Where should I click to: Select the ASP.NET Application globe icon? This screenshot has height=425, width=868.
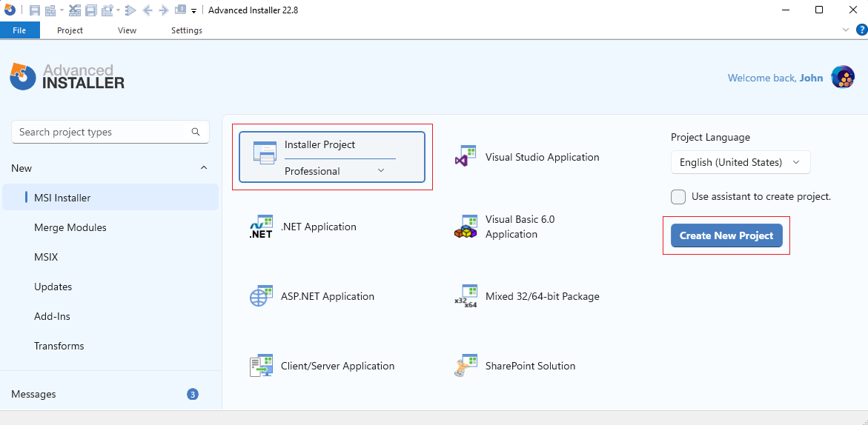pyautogui.click(x=261, y=296)
